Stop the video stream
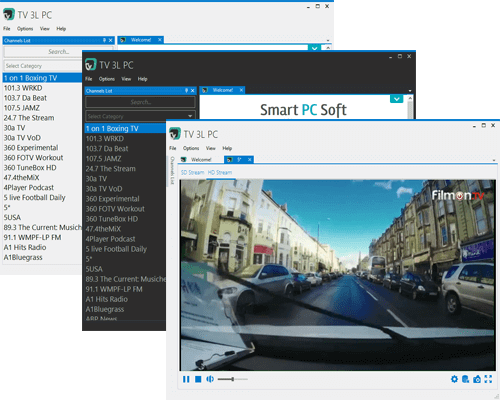The width and height of the screenshot is (500, 400). (198, 379)
